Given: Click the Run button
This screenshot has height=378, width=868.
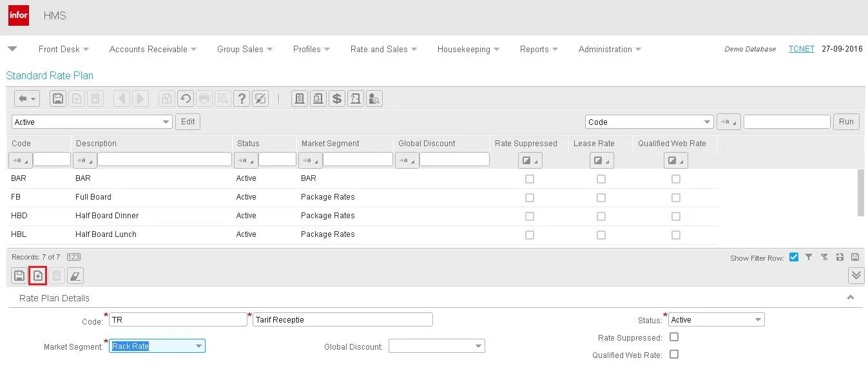Looking at the screenshot, I should click(846, 122).
